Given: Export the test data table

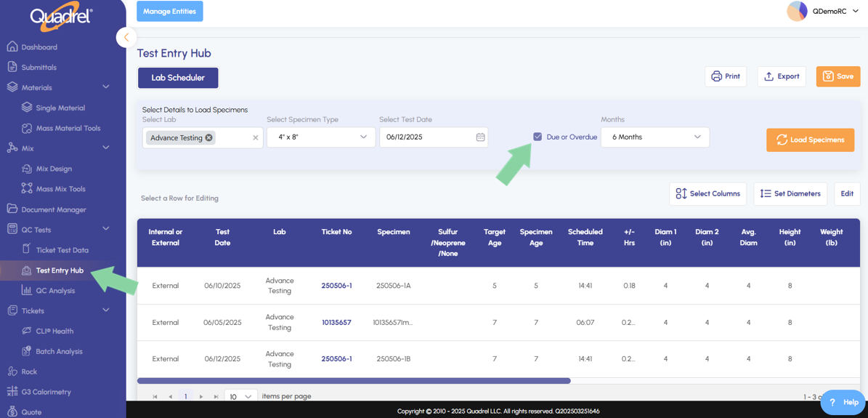Looking at the screenshot, I should pyautogui.click(x=781, y=76).
